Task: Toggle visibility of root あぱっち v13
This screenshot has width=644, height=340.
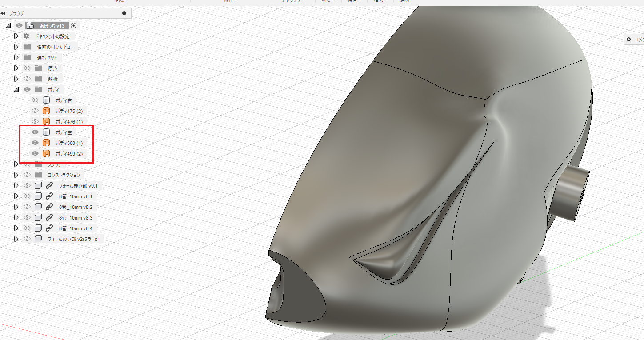Action: pyautogui.click(x=19, y=26)
